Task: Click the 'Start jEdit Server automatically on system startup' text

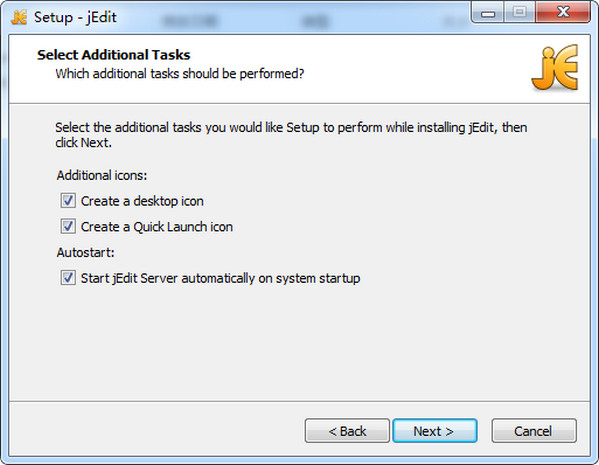Action: tap(220, 278)
